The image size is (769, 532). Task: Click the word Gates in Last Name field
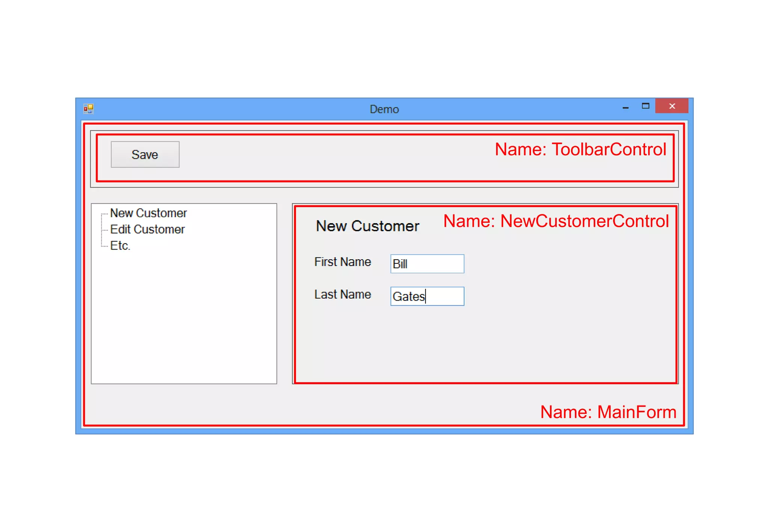click(409, 297)
